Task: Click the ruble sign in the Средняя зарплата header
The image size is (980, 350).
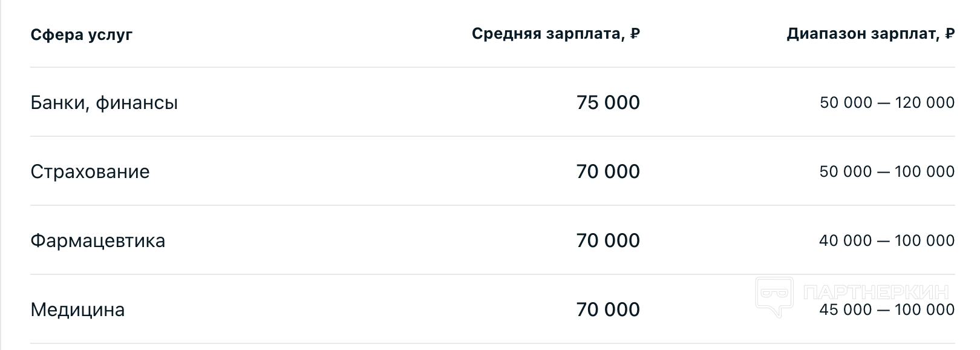Action: (x=635, y=34)
